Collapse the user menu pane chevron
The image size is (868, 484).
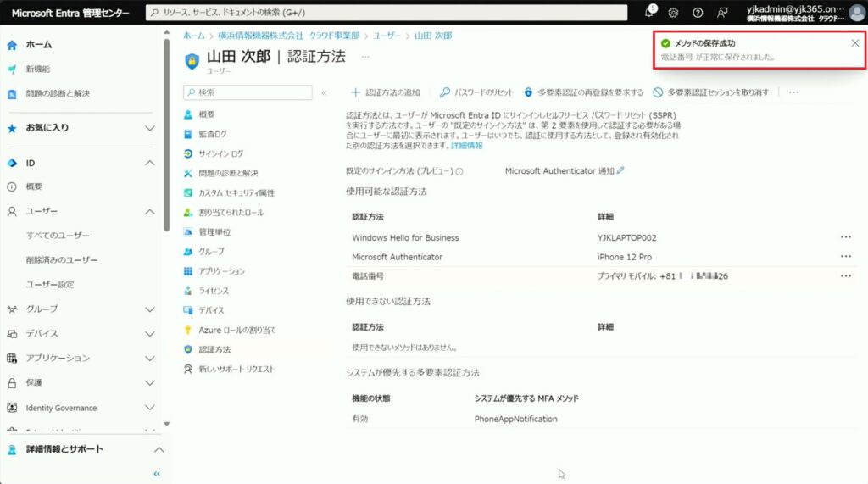[324, 93]
